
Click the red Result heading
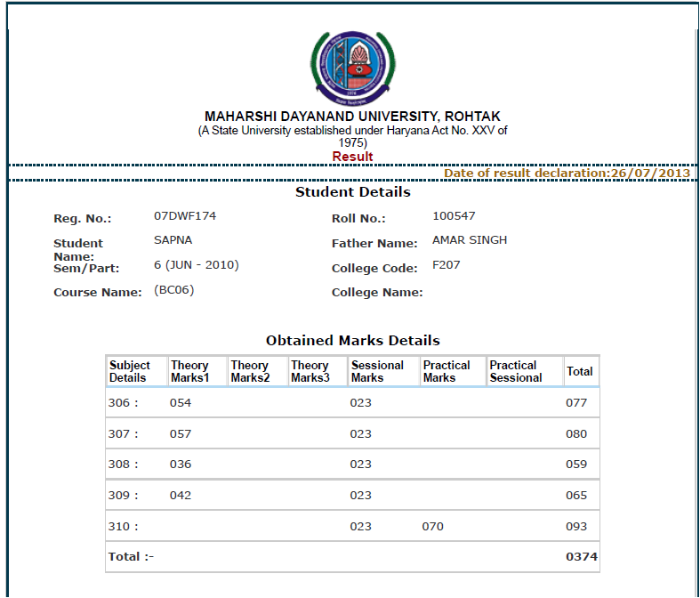coord(353,157)
